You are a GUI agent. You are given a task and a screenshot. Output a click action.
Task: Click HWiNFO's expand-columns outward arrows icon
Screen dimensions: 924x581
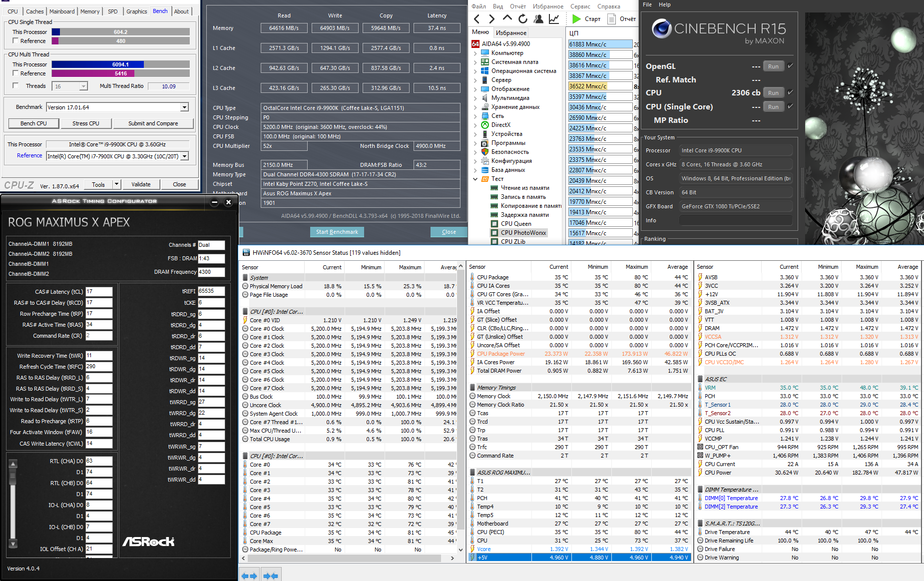click(x=249, y=576)
